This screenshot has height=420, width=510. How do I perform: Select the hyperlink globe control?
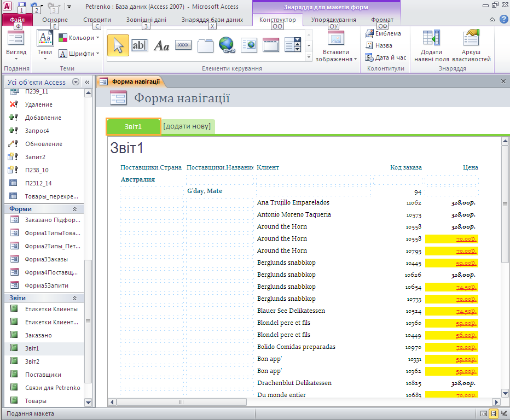[227, 45]
